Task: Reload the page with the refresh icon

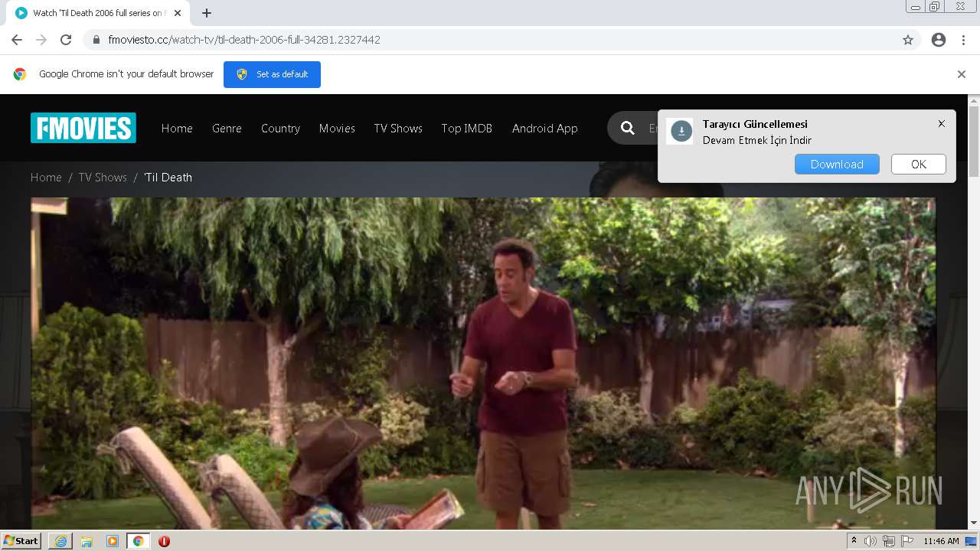Action: click(66, 40)
